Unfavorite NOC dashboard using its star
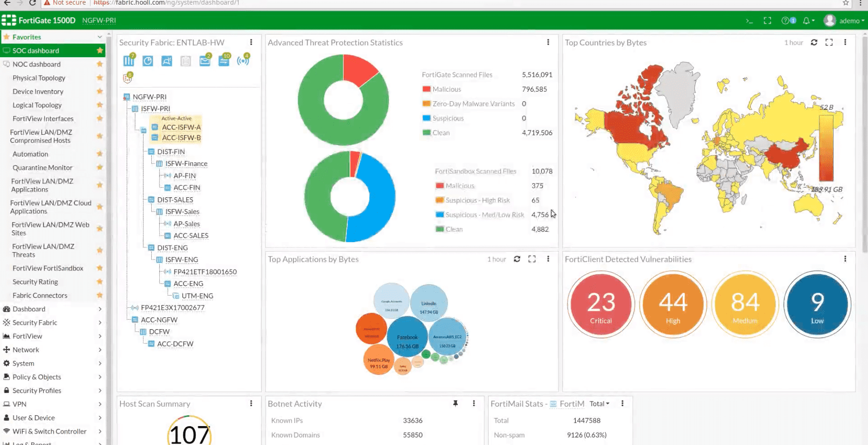The image size is (868, 445). [x=100, y=64]
